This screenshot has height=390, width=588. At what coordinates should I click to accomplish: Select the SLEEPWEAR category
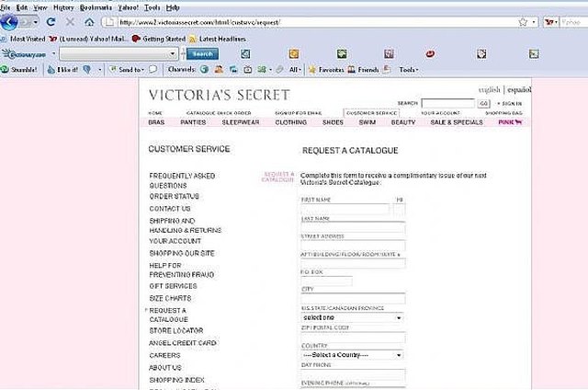point(241,122)
